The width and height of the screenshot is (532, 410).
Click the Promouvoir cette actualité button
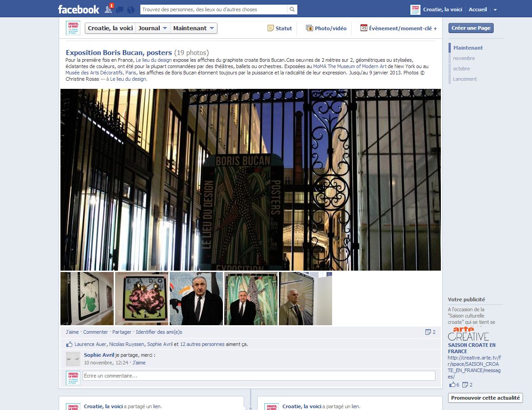click(485, 398)
